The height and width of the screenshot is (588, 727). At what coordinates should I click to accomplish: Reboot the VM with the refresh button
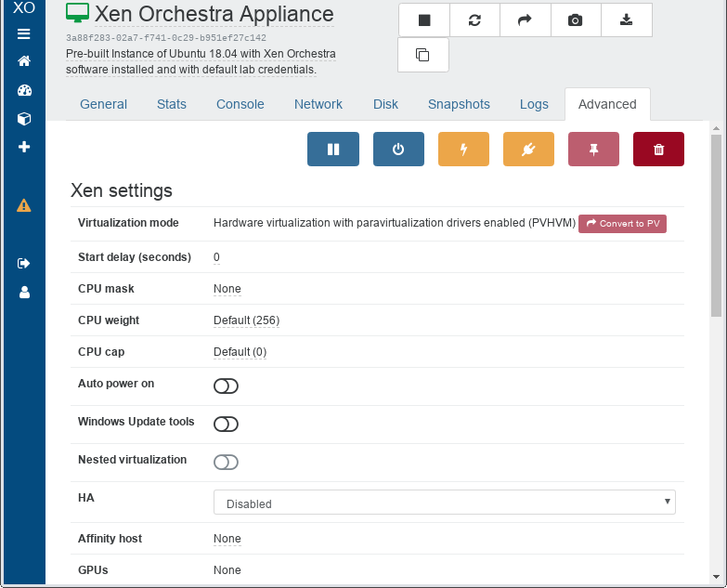(474, 20)
